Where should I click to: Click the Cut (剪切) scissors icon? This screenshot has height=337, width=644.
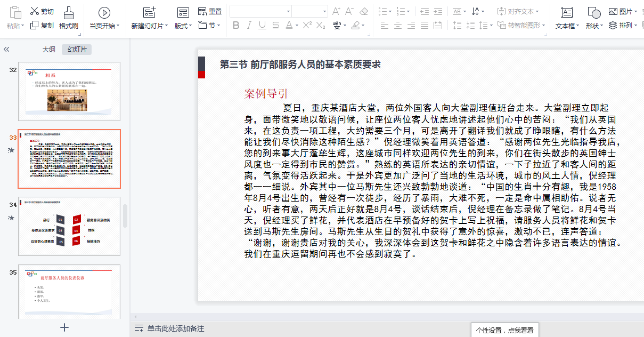click(35, 11)
